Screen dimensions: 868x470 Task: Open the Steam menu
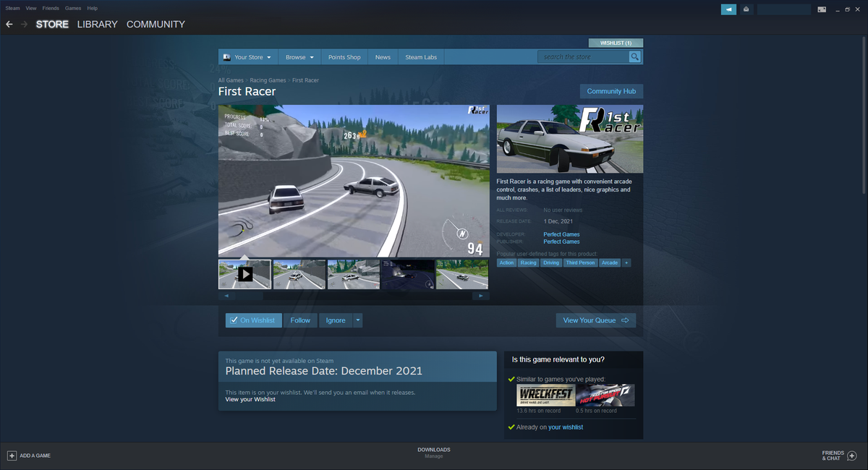point(12,8)
